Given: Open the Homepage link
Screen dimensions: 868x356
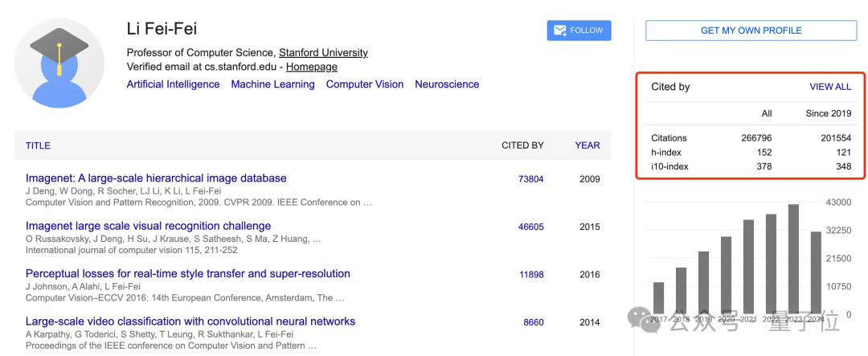Looking at the screenshot, I should pyautogui.click(x=312, y=67).
